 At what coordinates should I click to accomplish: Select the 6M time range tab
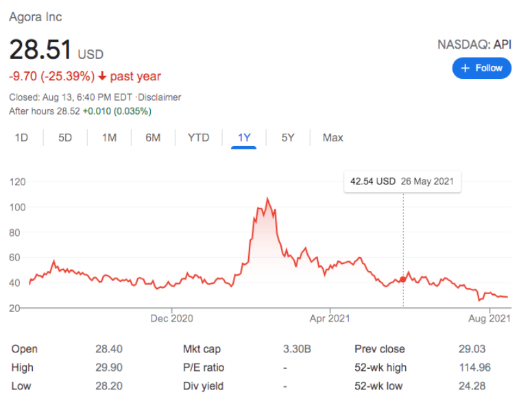[153, 138]
